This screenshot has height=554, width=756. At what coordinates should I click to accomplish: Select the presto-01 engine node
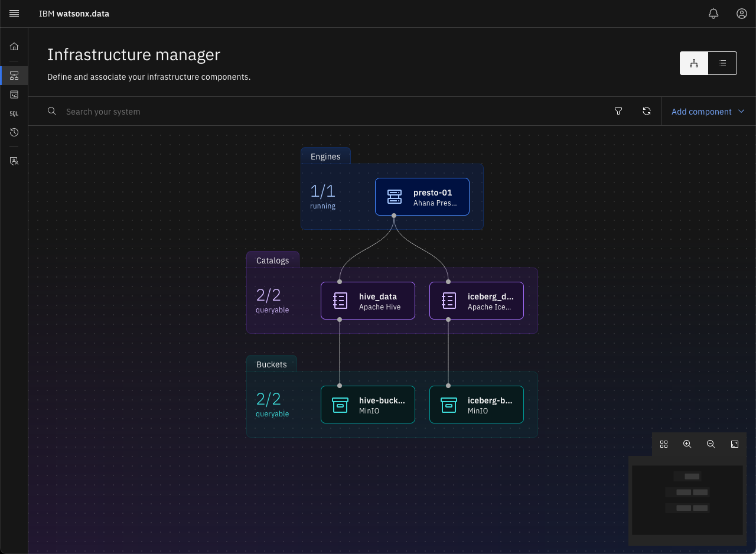click(x=422, y=197)
